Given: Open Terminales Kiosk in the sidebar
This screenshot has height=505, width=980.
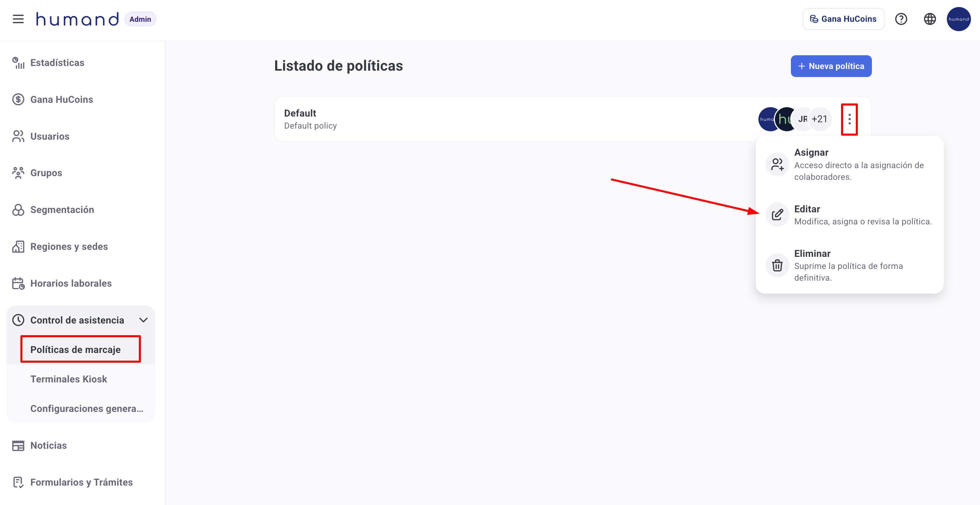Looking at the screenshot, I should tap(69, 379).
